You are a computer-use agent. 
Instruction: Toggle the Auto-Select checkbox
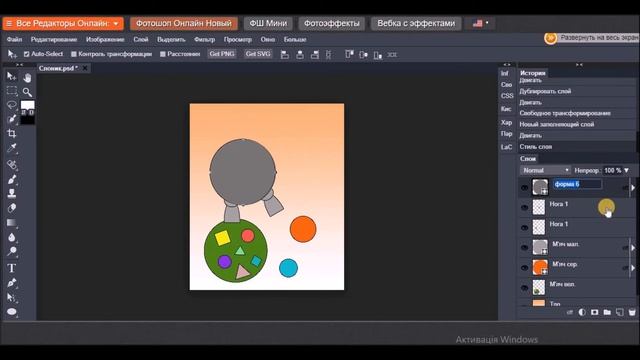pos(27,54)
